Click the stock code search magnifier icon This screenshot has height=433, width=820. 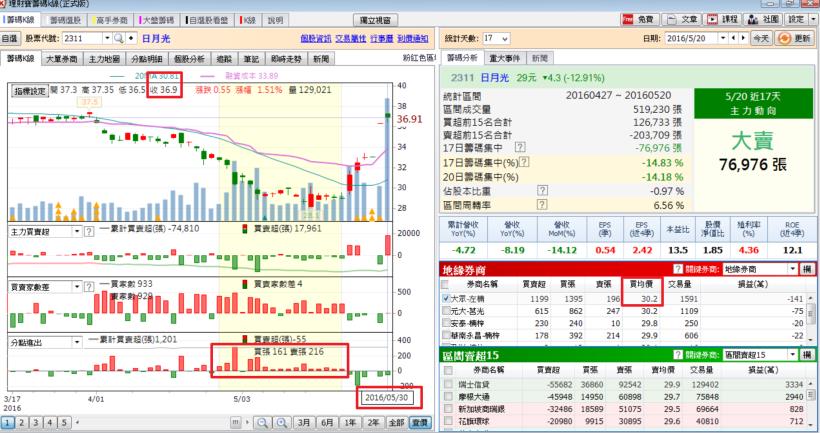[x=119, y=38]
